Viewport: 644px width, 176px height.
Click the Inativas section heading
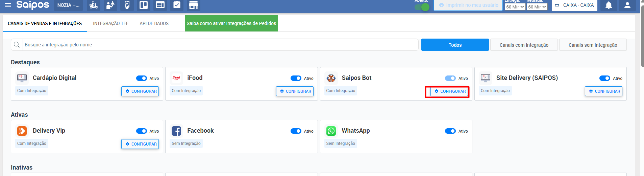[x=22, y=168]
